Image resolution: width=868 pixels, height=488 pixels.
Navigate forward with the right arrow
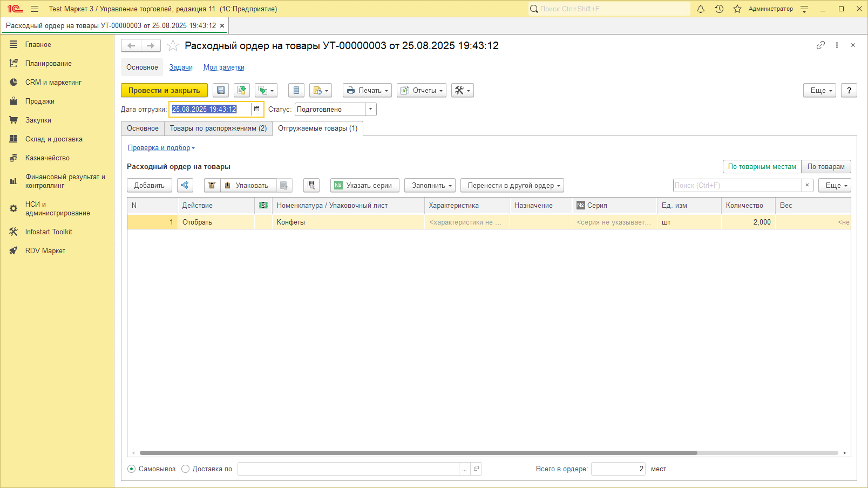151,46
